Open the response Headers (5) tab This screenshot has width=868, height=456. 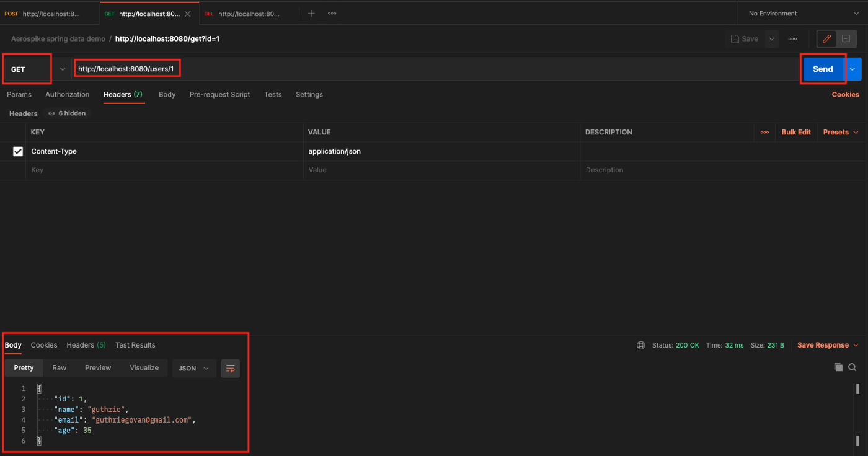tap(86, 345)
